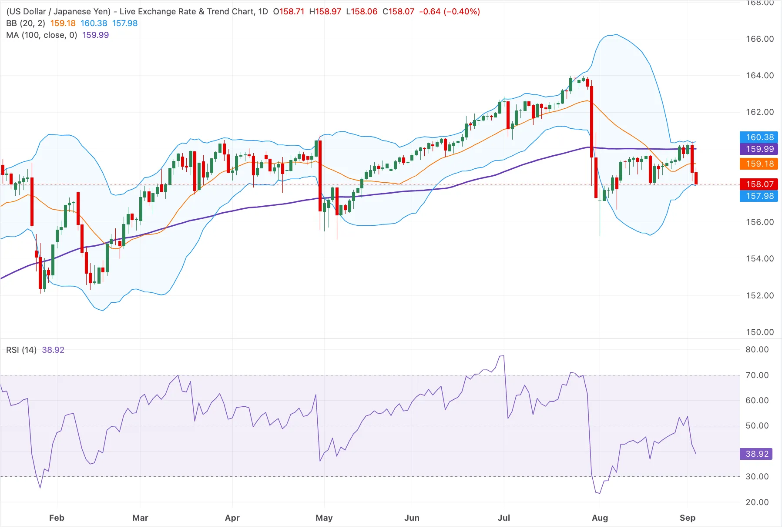Click the Mar label on time axis
The height and width of the screenshot is (532, 782).
click(x=140, y=518)
